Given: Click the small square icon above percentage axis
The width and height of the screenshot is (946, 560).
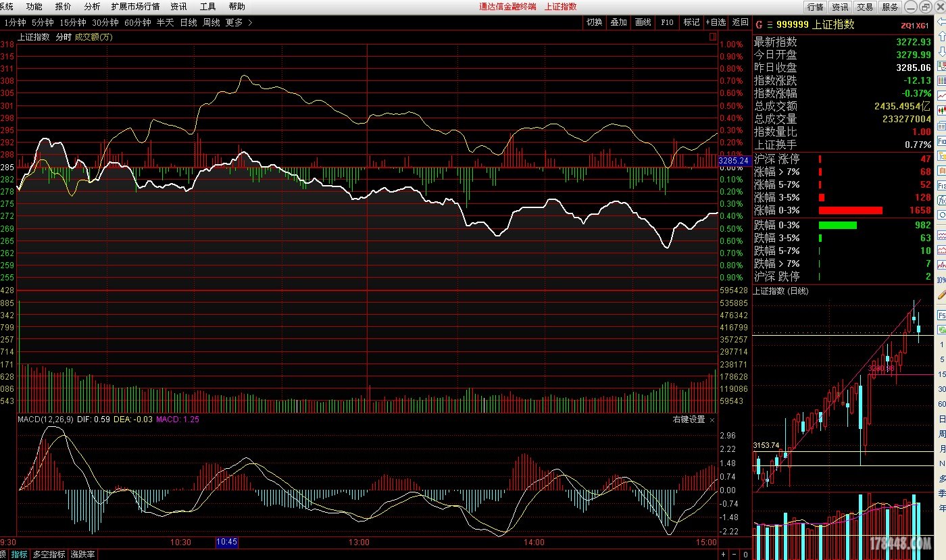Looking at the screenshot, I should tap(713, 37).
